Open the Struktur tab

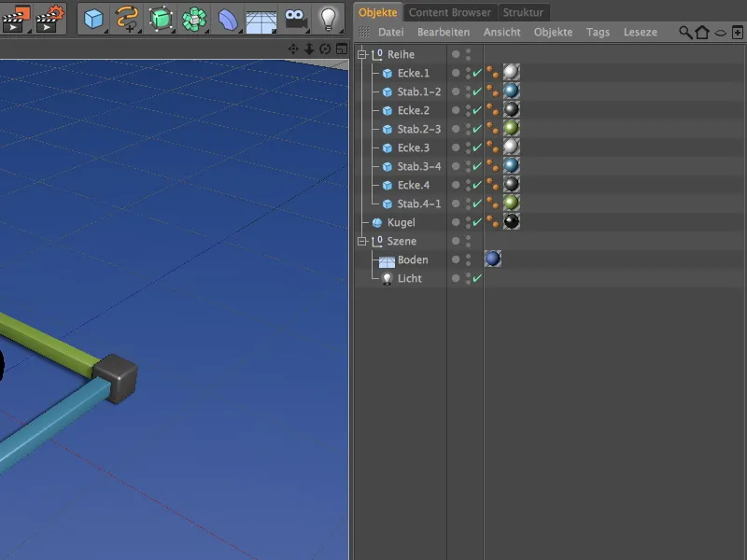pyautogui.click(x=523, y=12)
